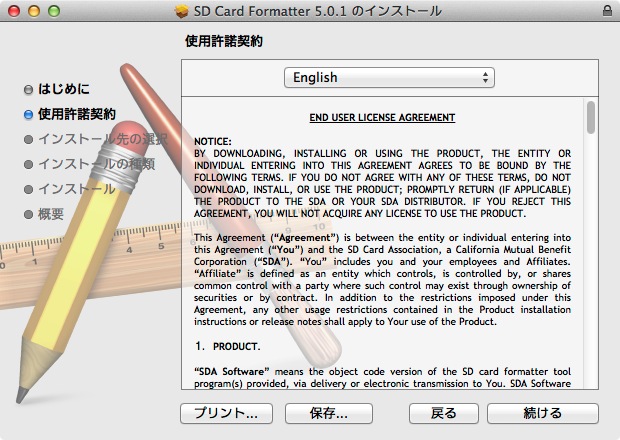Click the 1. PRODUCT section heading
This screenshot has width=620, height=440.
(227, 346)
